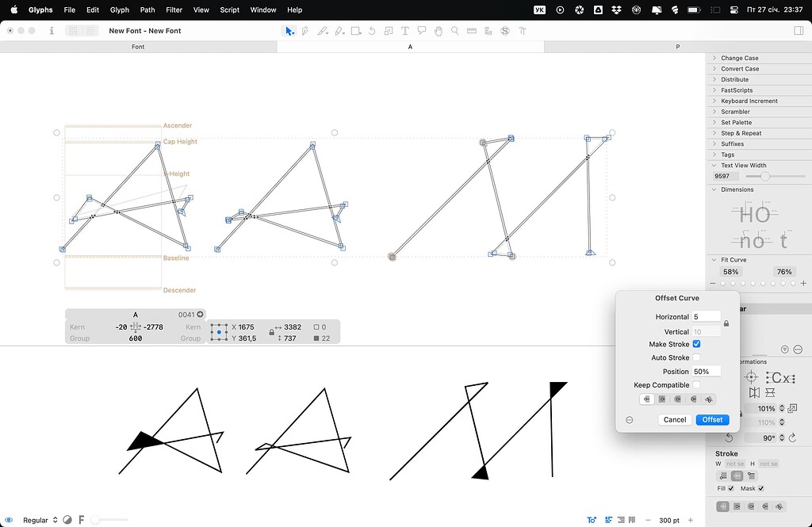The image size is (812, 527).
Task: Click the 76% Fit Curve value button
Action: point(784,272)
